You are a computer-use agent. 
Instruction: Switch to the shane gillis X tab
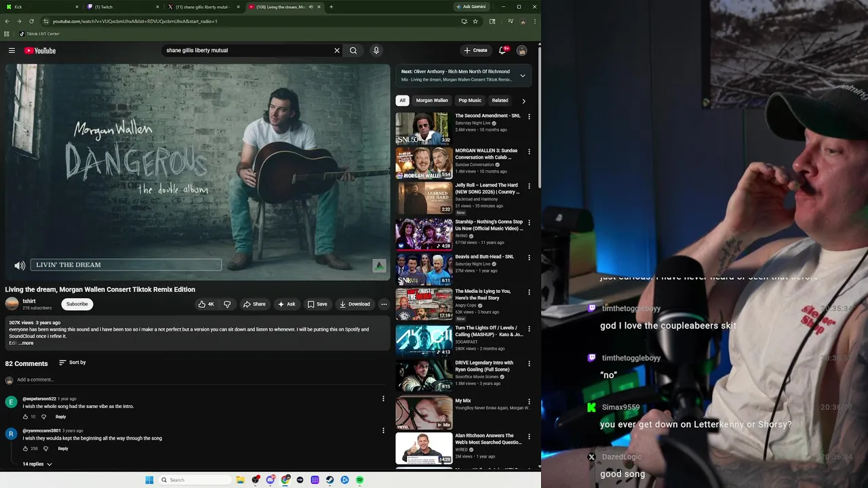(205, 7)
